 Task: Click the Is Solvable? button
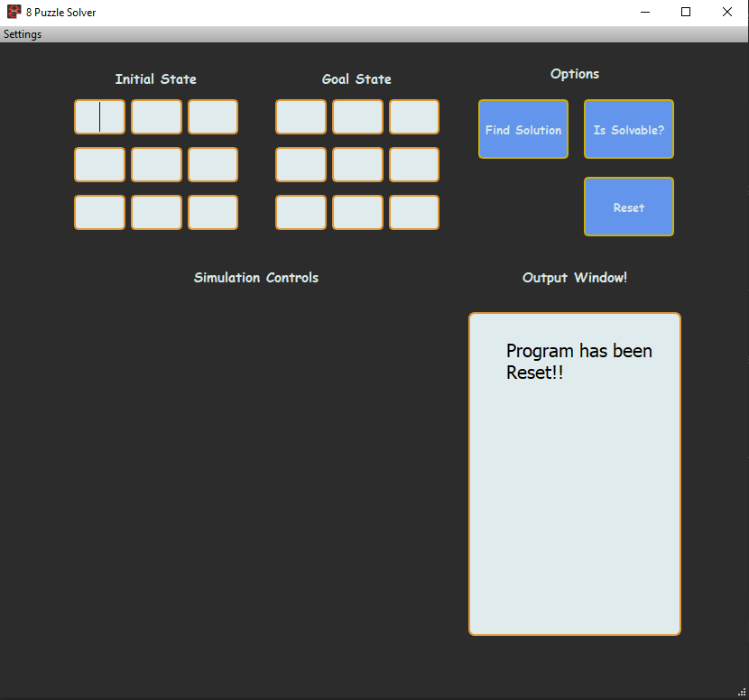(x=629, y=129)
